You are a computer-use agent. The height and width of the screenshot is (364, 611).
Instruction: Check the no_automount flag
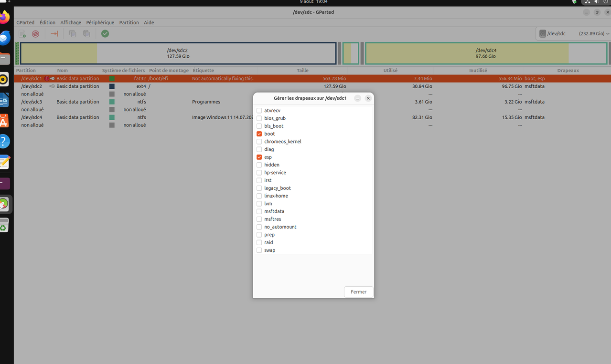pos(259,227)
